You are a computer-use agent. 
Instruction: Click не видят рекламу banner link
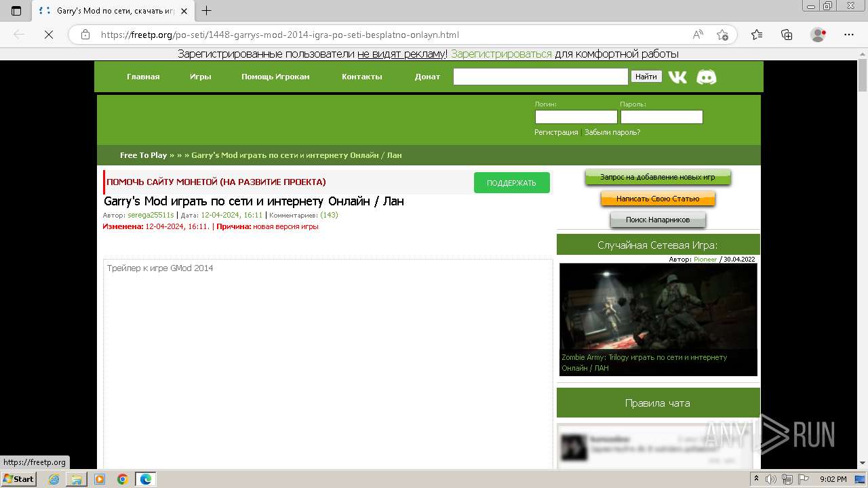(401, 54)
